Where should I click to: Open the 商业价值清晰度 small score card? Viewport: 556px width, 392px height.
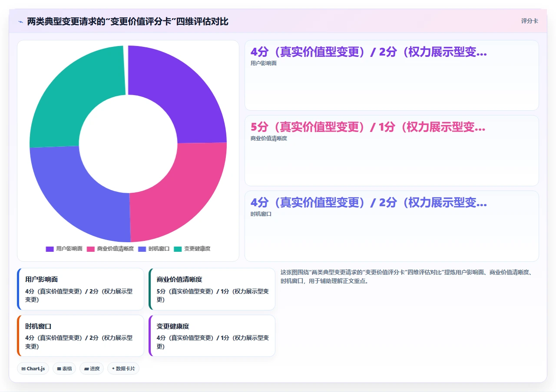point(212,289)
